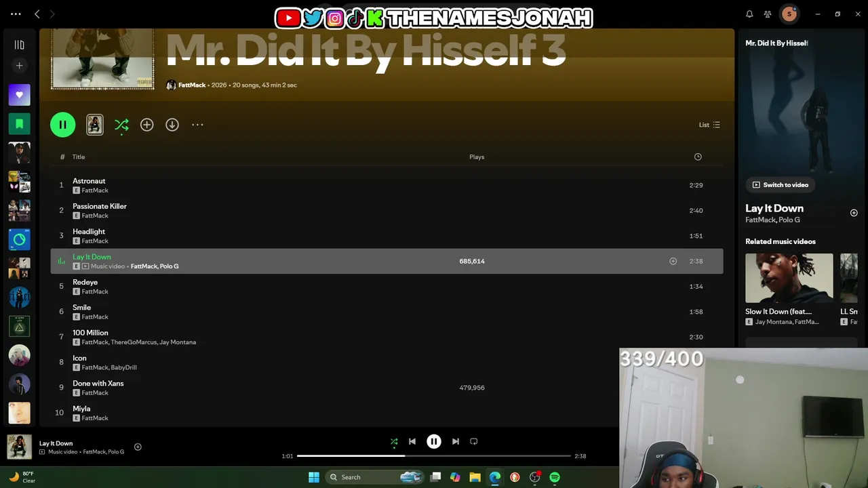Open the What's New notification bell
Viewport: 868px width, 488px height.
[749, 14]
